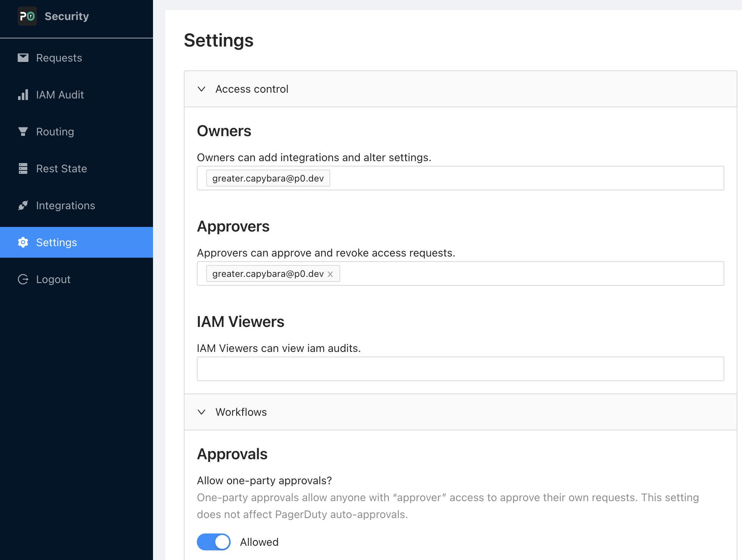This screenshot has height=560, width=742.
Task: Click the Integrations plug icon
Action: (23, 205)
